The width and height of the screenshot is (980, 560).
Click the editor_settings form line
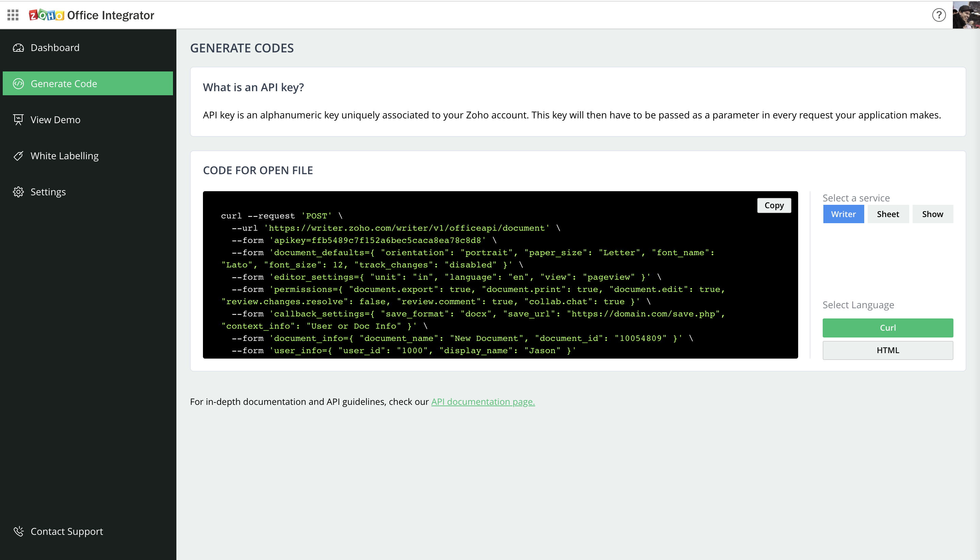[x=446, y=277]
